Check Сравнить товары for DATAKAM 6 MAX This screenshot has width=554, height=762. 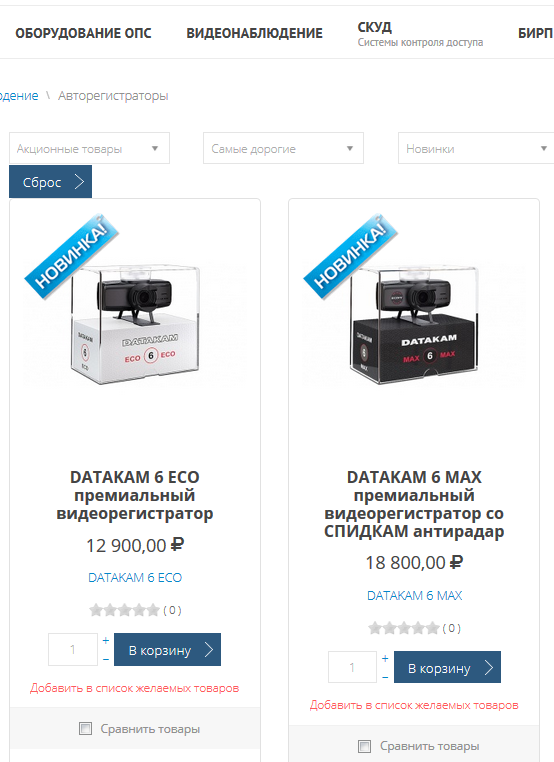[x=364, y=746]
